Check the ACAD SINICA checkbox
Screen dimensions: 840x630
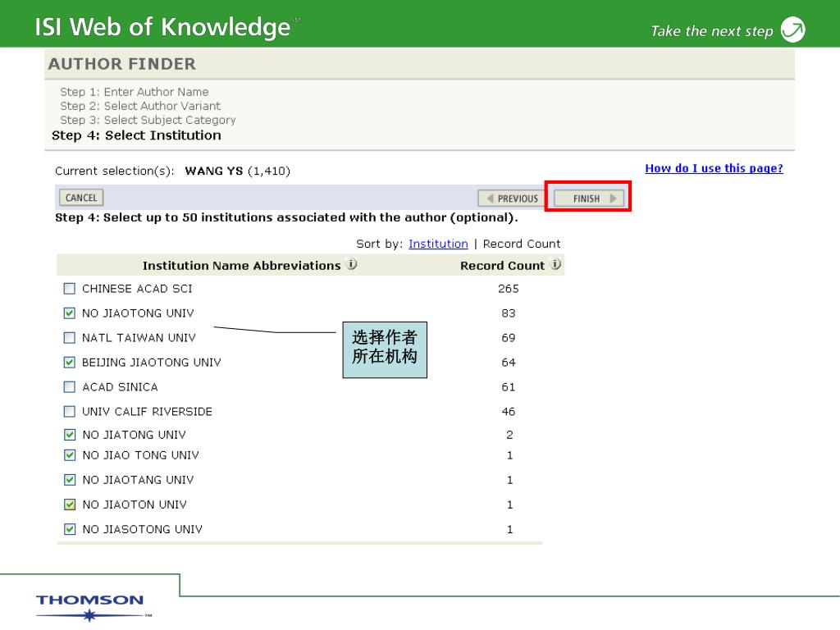click(x=69, y=387)
